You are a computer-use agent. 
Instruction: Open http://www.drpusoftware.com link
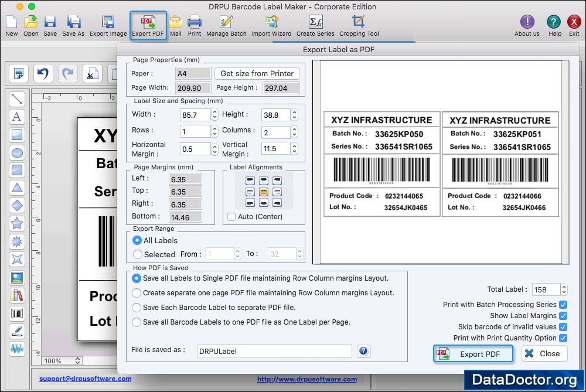pyautogui.click(x=307, y=379)
